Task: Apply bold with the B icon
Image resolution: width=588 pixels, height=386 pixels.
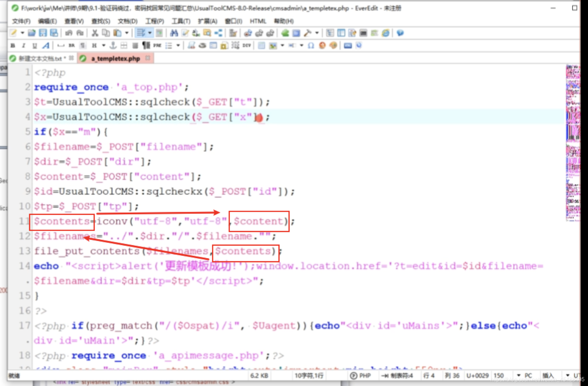Action: pyautogui.click(x=13, y=45)
